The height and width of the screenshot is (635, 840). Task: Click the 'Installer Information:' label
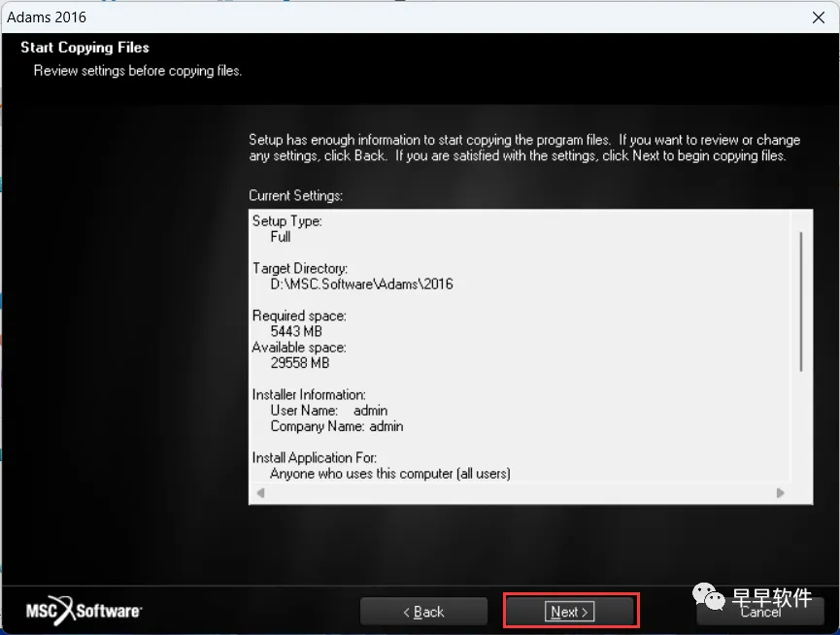point(309,394)
